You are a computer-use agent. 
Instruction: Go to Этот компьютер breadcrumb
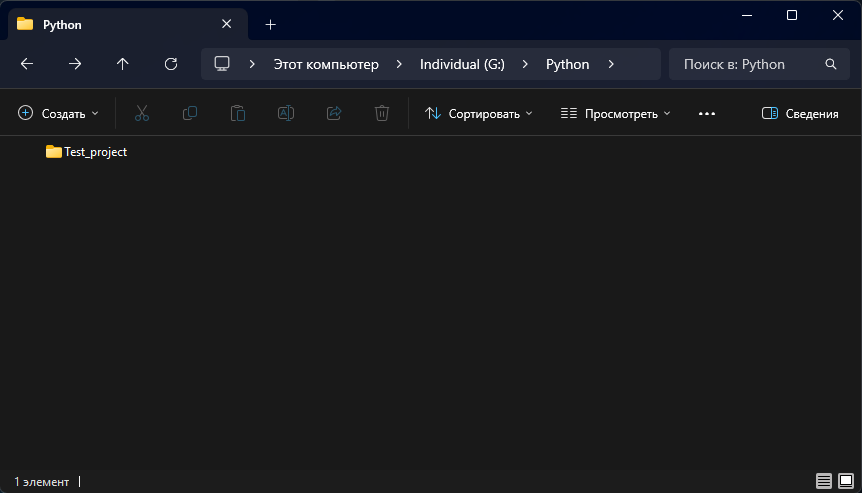point(326,64)
